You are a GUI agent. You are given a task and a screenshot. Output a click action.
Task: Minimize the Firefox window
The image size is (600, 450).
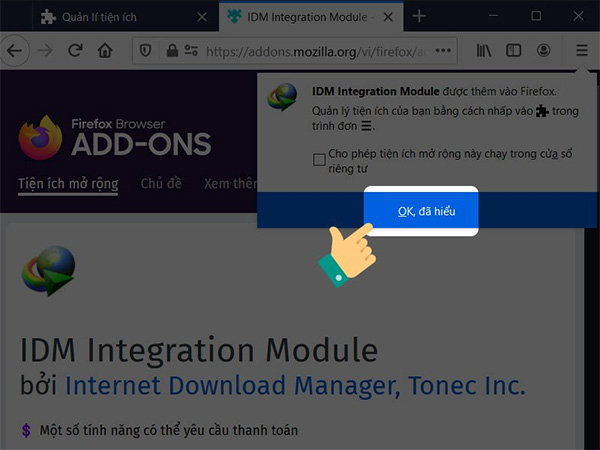(493, 16)
